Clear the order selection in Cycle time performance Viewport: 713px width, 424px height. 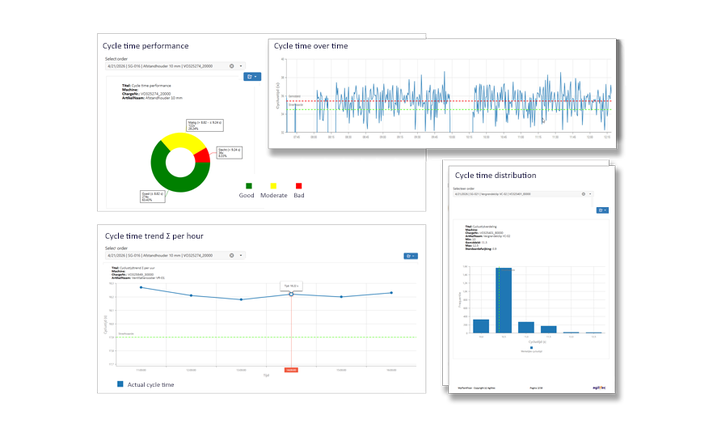click(231, 66)
